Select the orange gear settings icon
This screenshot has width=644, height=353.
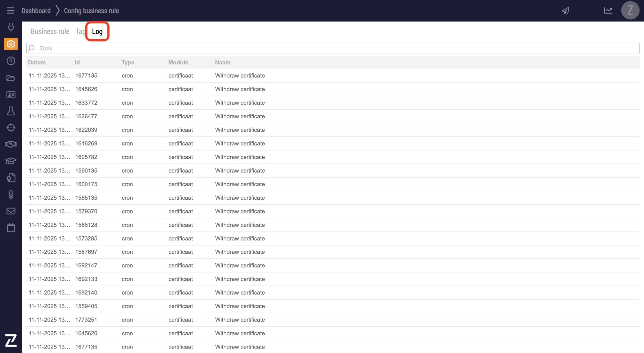tap(11, 44)
